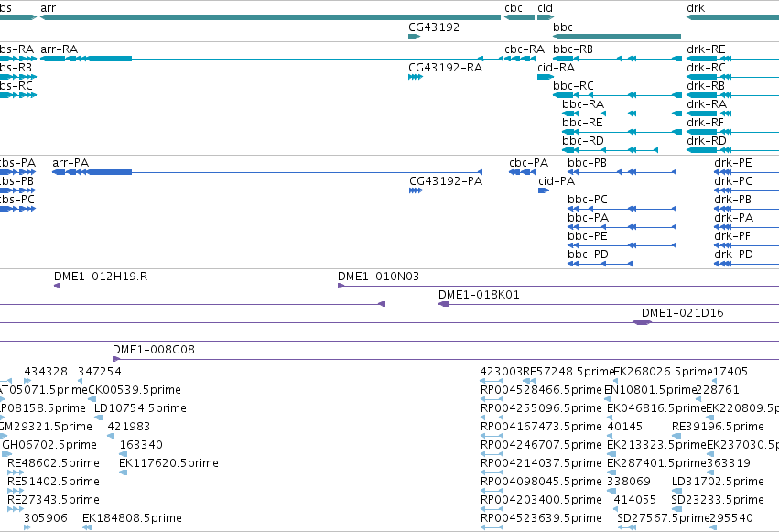Image resolution: width=779 pixels, height=532 pixels.
Task: Click EST 421983
Action: (x=110, y=436)
